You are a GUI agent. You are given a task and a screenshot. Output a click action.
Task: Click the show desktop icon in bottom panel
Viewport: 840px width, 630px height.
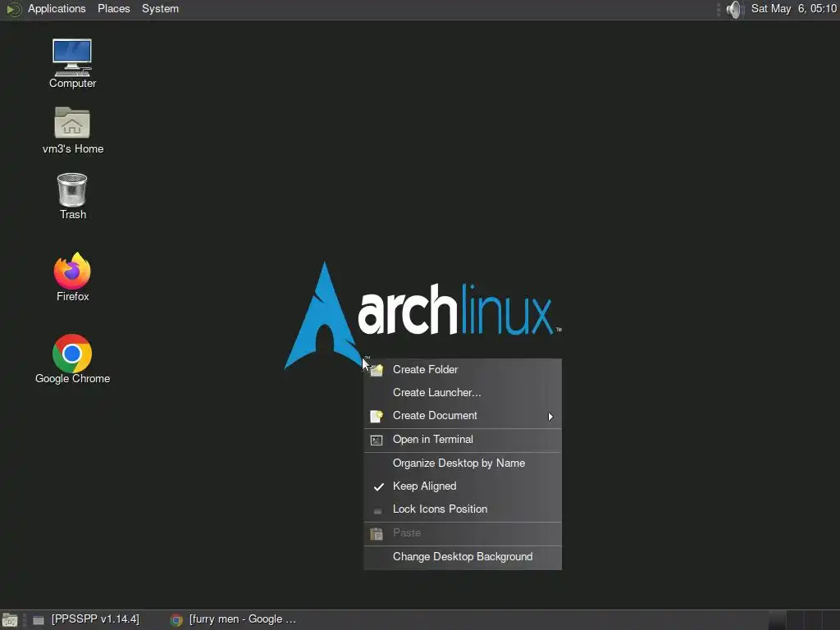point(10,620)
